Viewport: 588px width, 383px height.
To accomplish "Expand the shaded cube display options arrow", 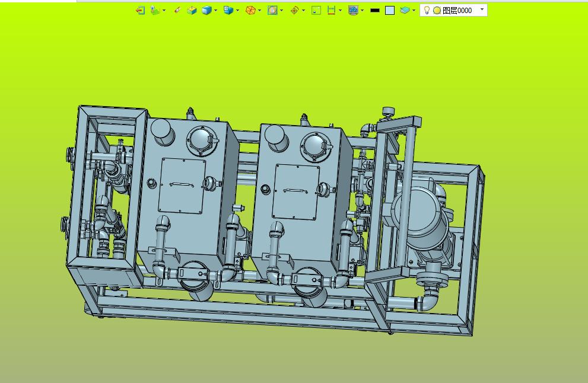I will pyautogui.click(x=215, y=11).
